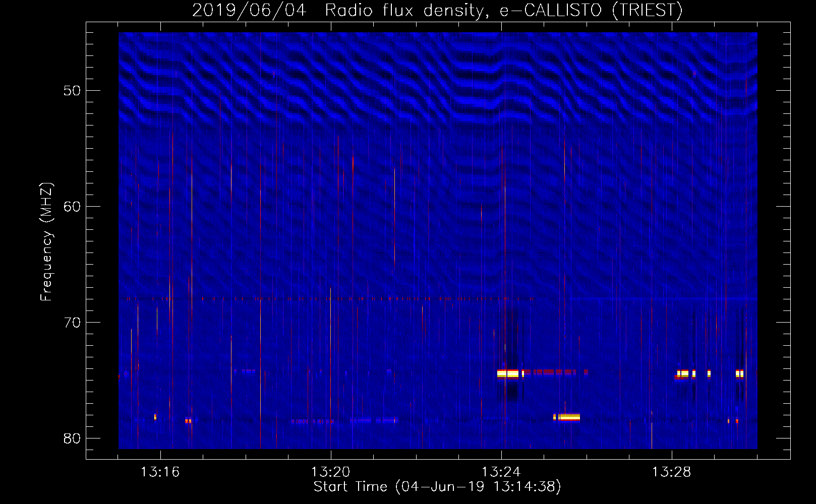Screen dimensions: 816x504
Task: Click the 80 MHz frequency tick label
Action: (72, 438)
